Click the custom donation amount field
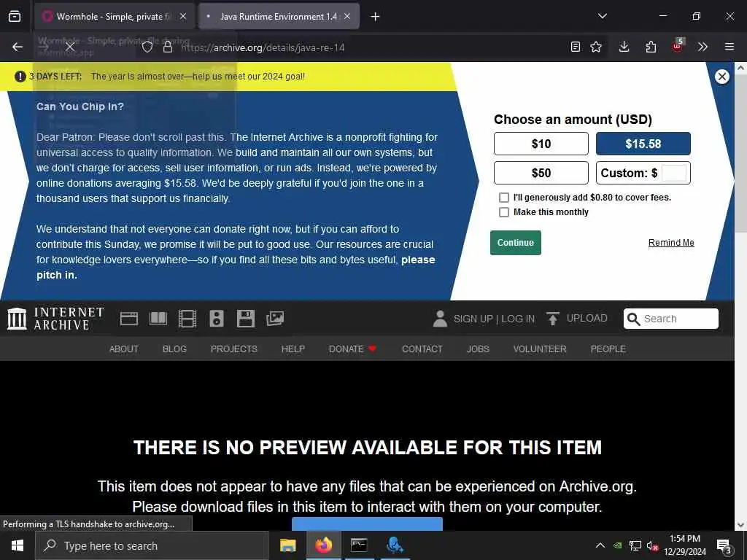The width and height of the screenshot is (747, 560). click(x=673, y=173)
